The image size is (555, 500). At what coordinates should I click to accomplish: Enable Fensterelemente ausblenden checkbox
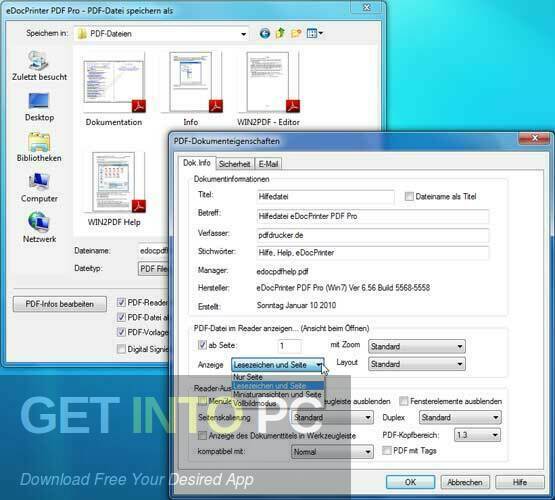click(x=404, y=401)
